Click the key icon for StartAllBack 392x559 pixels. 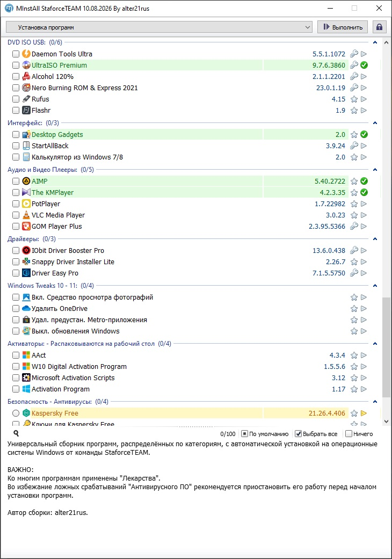click(354, 146)
